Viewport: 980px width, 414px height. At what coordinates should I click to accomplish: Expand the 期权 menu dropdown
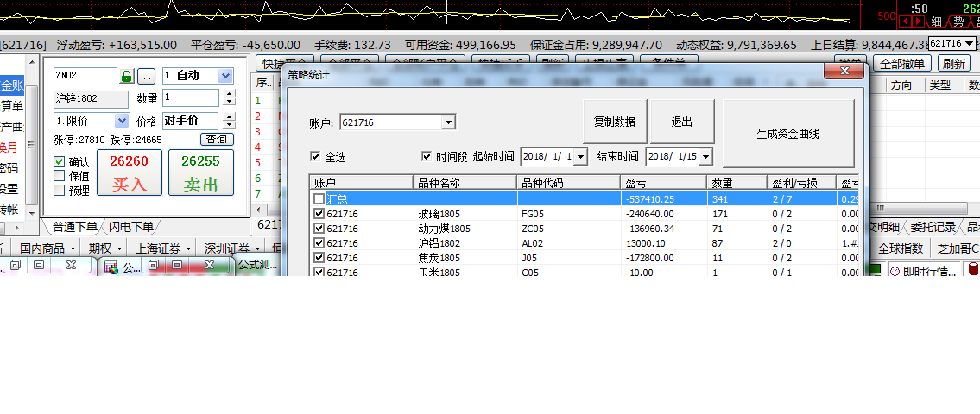tap(119, 248)
